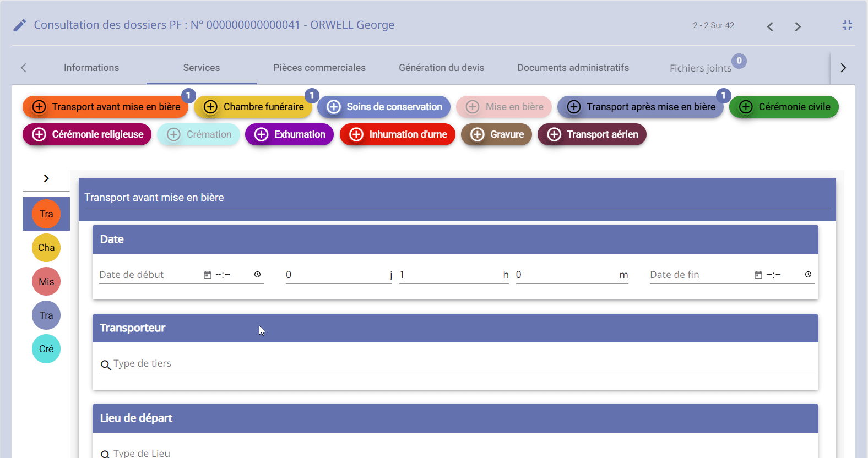Add Transport avant mise en bière service
This screenshot has width=868, height=458.
(105, 107)
